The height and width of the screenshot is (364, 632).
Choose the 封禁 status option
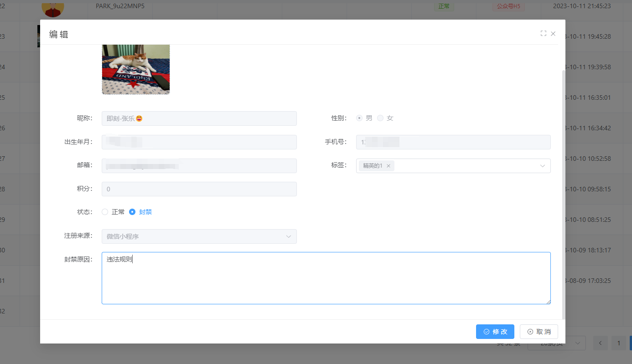(133, 212)
